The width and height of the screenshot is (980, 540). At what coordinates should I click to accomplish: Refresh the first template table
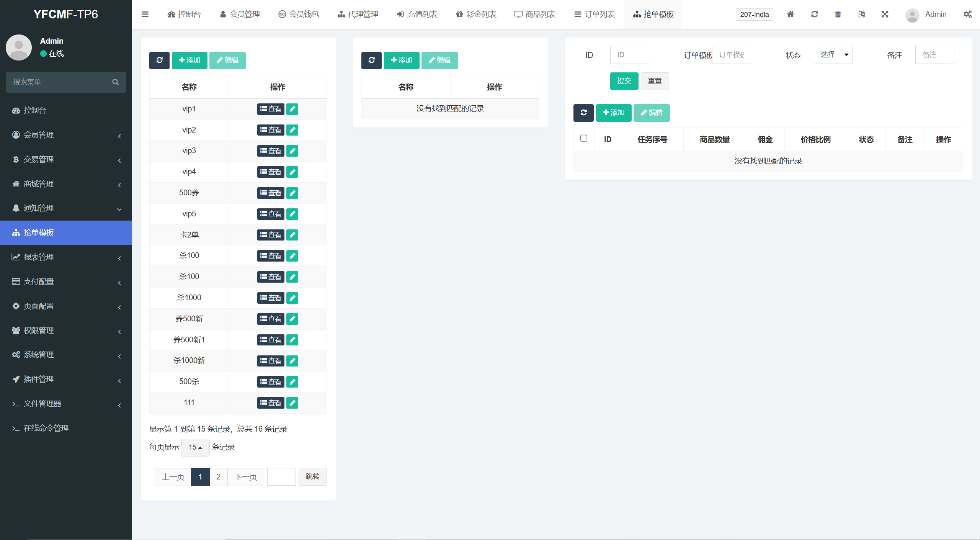[159, 60]
